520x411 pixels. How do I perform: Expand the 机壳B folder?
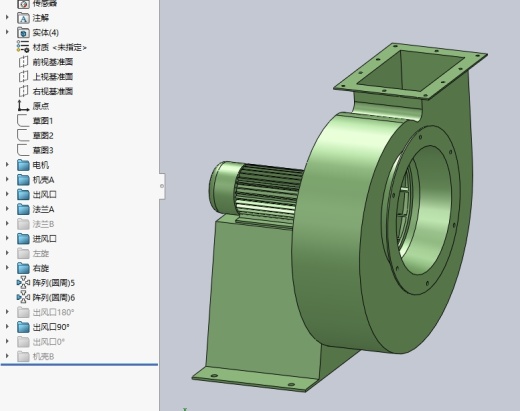tap(7, 356)
